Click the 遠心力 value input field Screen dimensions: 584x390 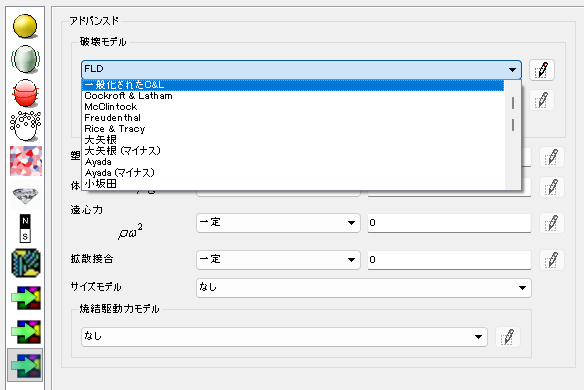point(449,223)
